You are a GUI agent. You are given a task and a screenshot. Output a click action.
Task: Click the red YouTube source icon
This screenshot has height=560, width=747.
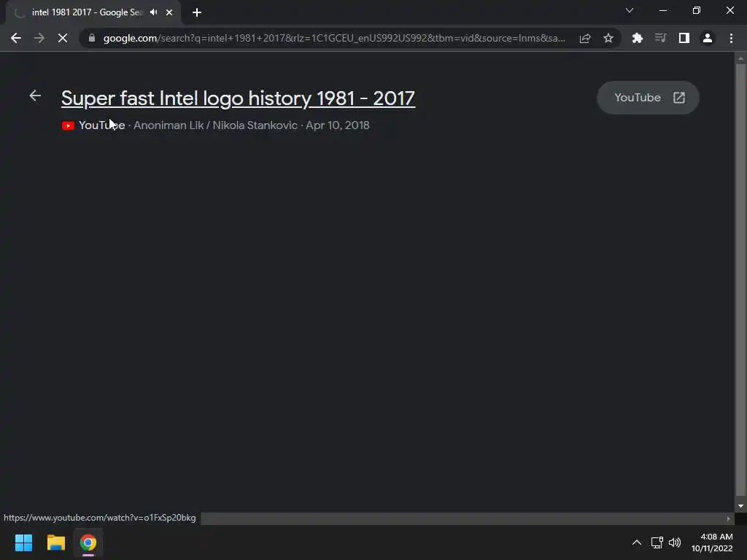pos(68,125)
